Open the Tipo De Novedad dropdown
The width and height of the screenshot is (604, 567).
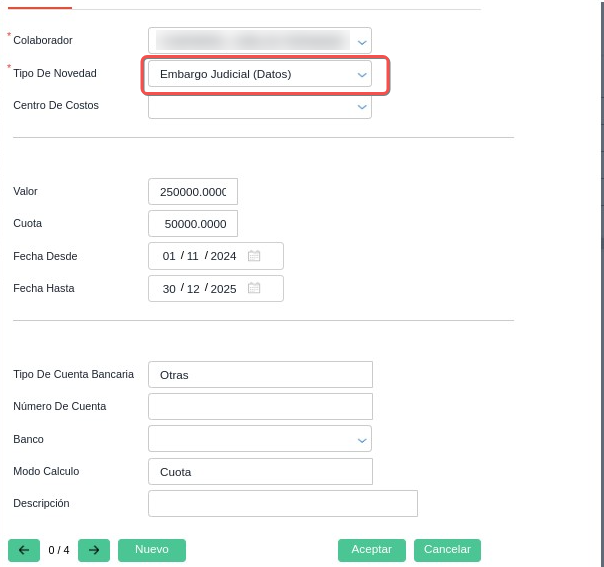pos(362,75)
